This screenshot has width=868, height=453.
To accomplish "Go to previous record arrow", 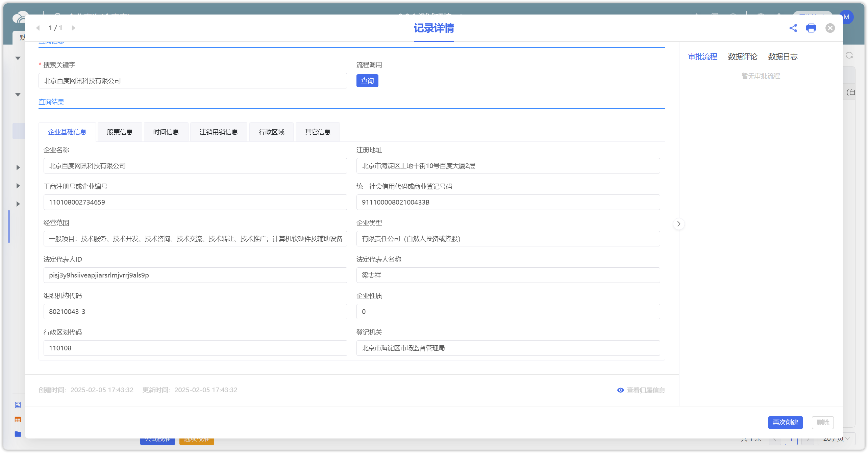I will pyautogui.click(x=38, y=28).
